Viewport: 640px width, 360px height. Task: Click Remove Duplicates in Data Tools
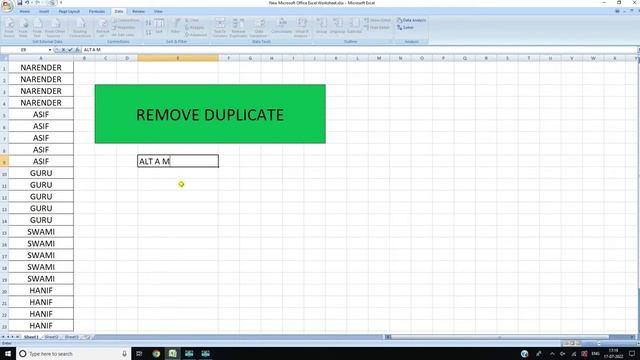[x=238, y=28]
